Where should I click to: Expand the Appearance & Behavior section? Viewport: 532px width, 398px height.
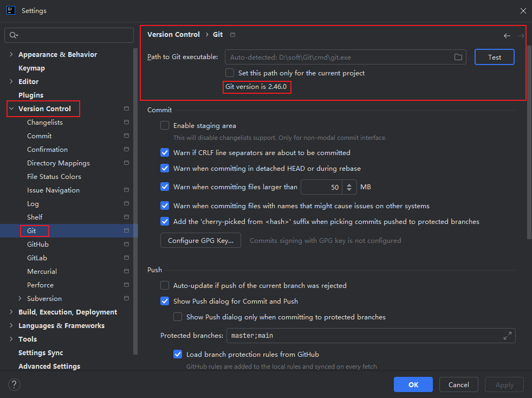11,54
